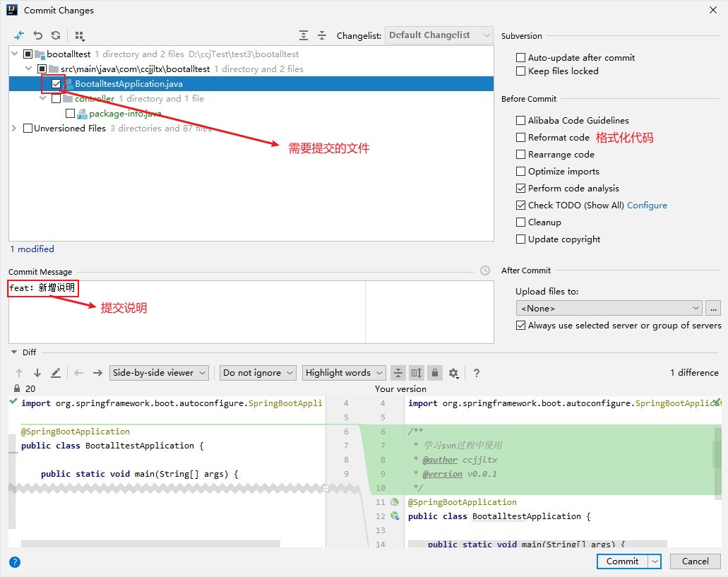The width and height of the screenshot is (728, 577).
Task: Click the Collapse All icon
Action: (x=322, y=35)
